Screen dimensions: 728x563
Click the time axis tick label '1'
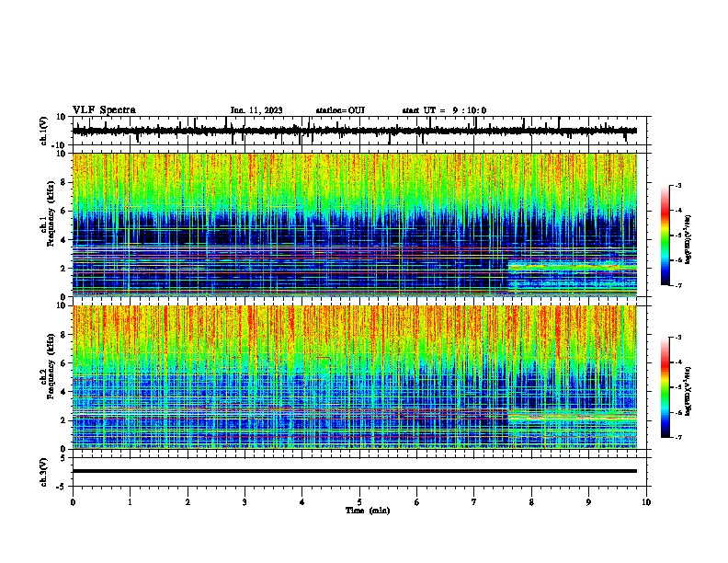click(x=130, y=502)
